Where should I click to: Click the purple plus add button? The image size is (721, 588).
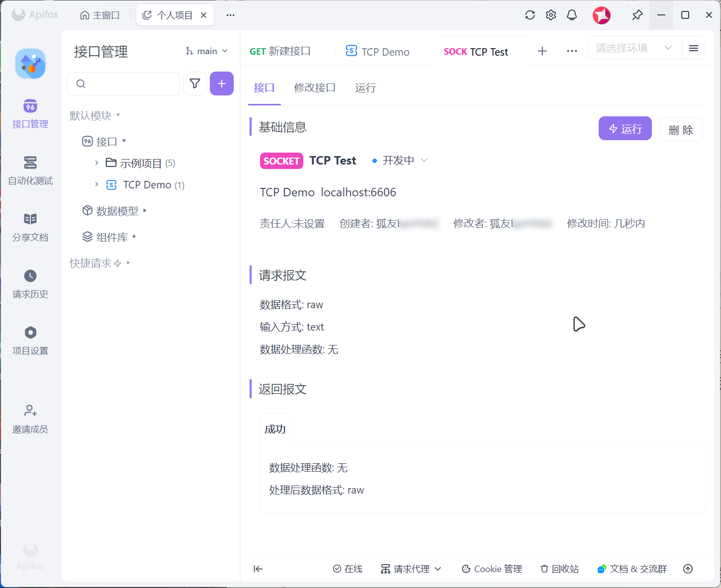(x=222, y=84)
